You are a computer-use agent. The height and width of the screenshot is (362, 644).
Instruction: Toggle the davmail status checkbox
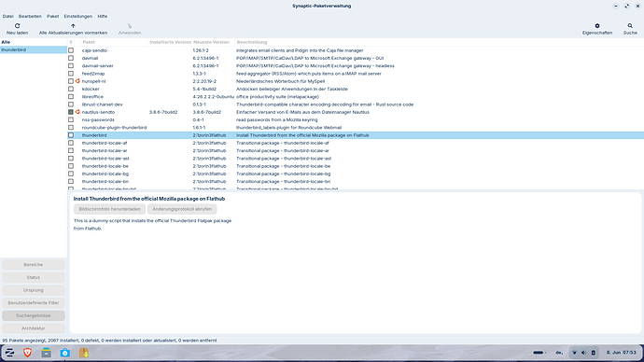point(71,58)
